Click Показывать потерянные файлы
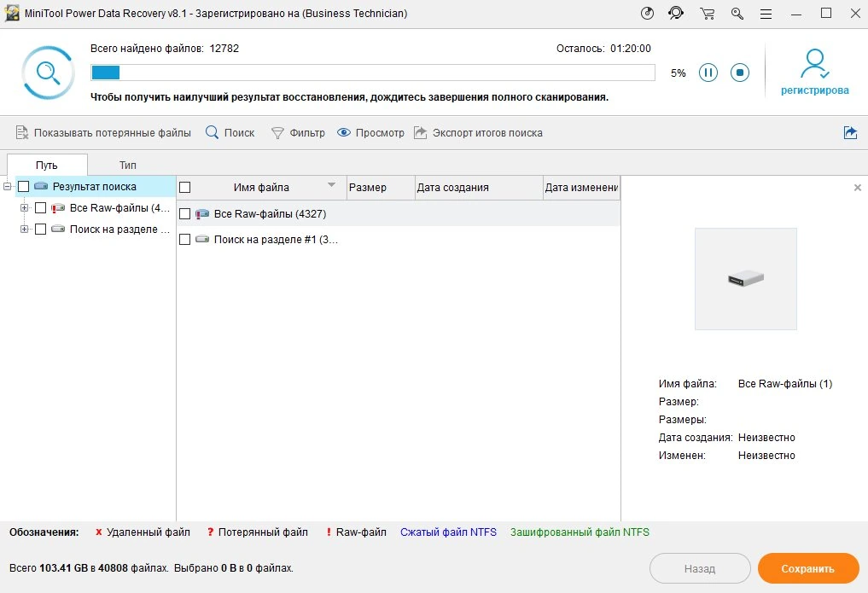Image resolution: width=868 pixels, height=593 pixels. click(103, 133)
